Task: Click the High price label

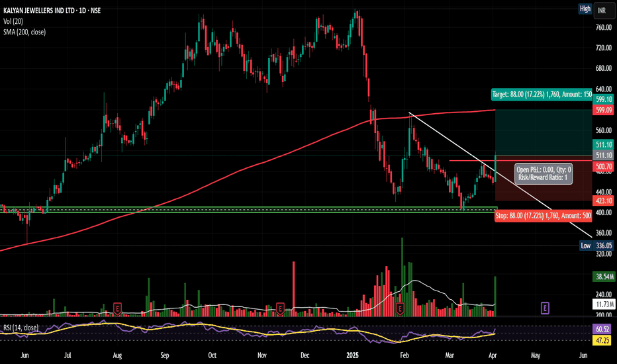Action: [585, 9]
